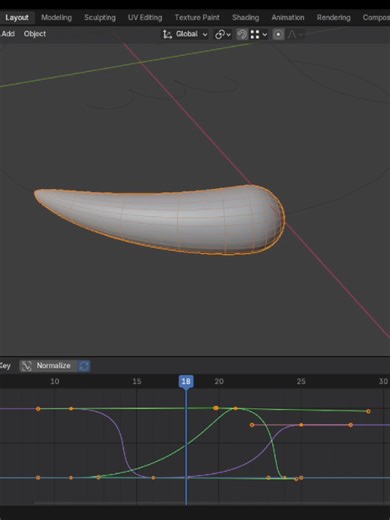This screenshot has width=390, height=520.
Task: Open the Texture Paint workspace tab
Action: coord(197,17)
